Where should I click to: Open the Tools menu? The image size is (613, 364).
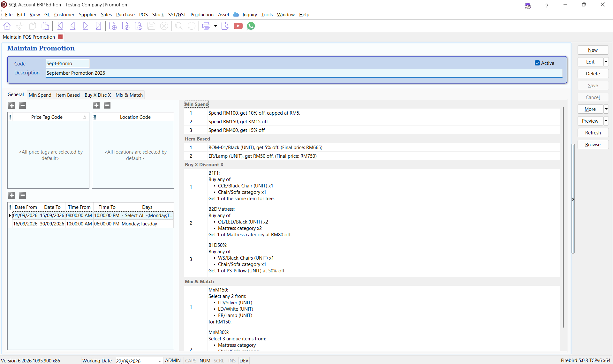coord(267,15)
